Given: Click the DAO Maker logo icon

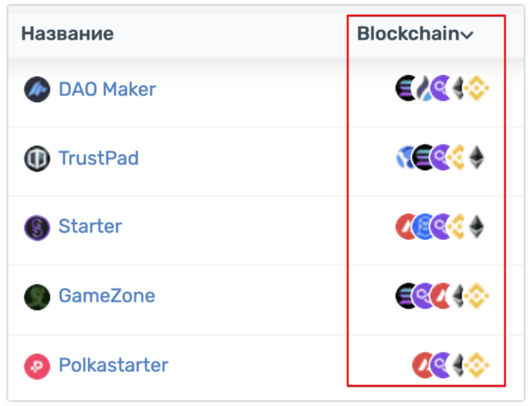Looking at the screenshot, I should pyautogui.click(x=37, y=89).
